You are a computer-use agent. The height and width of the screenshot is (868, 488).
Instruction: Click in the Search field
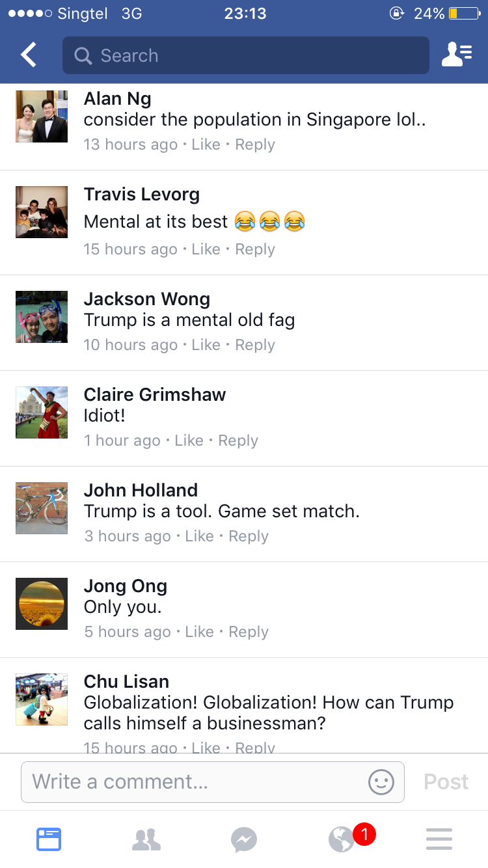[x=246, y=55]
